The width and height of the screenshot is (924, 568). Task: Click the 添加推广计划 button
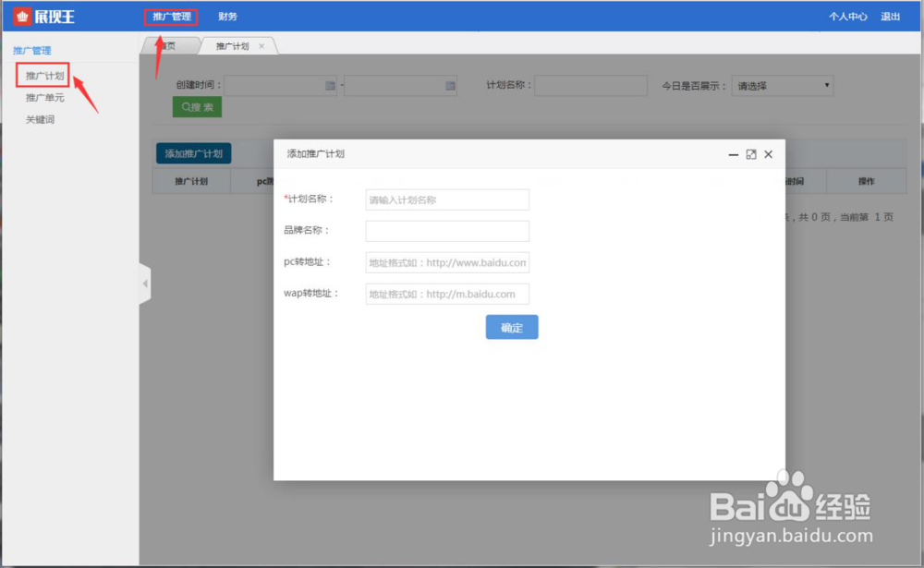194,154
